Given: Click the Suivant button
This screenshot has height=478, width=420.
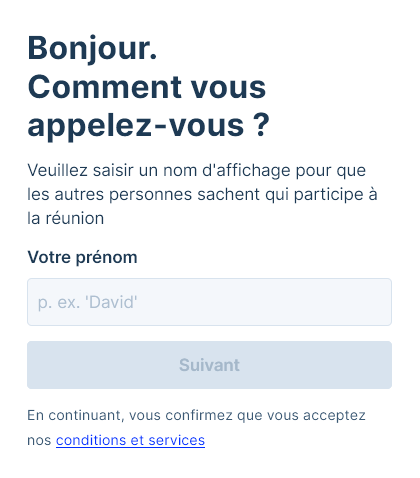Looking at the screenshot, I should [209, 365].
